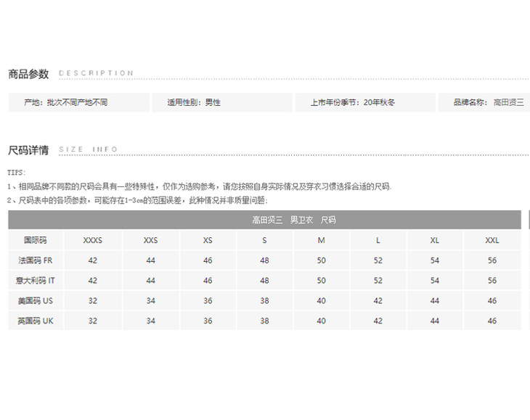The height and width of the screenshot is (420, 530).
Task: Click IT value 52 under L
Action: (x=378, y=280)
